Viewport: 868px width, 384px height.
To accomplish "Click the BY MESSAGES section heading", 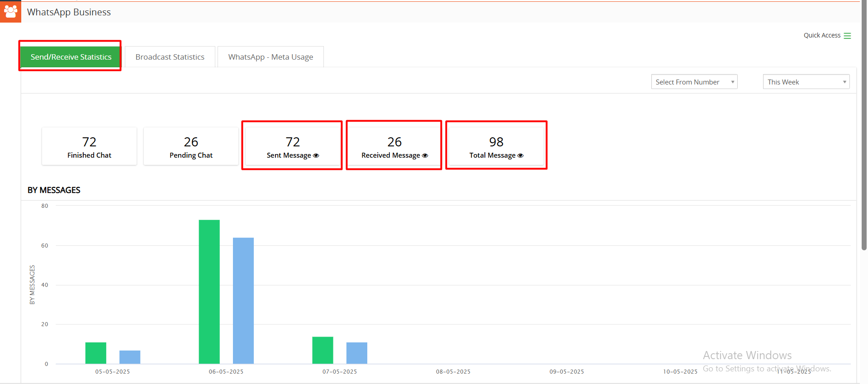I will [x=54, y=190].
